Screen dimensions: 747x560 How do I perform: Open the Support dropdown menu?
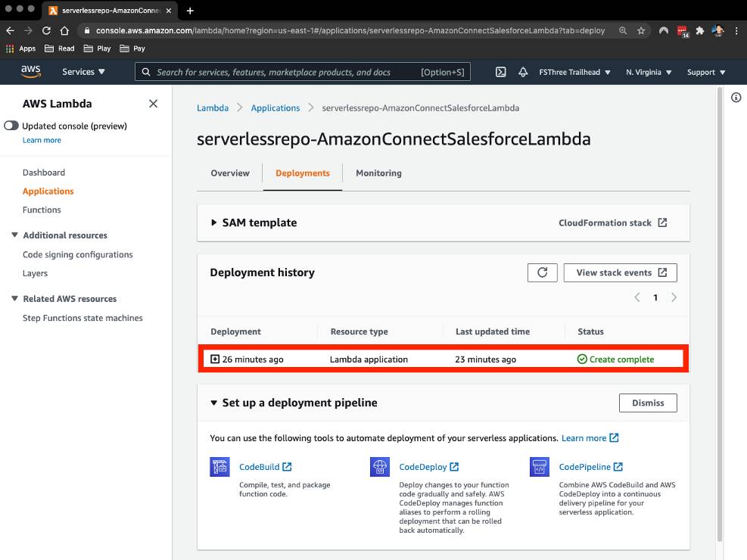pyautogui.click(x=706, y=73)
